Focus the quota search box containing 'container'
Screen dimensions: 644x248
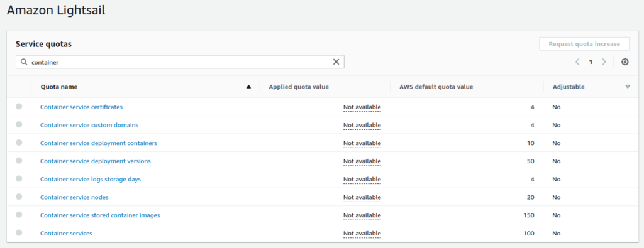pos(180,62)
